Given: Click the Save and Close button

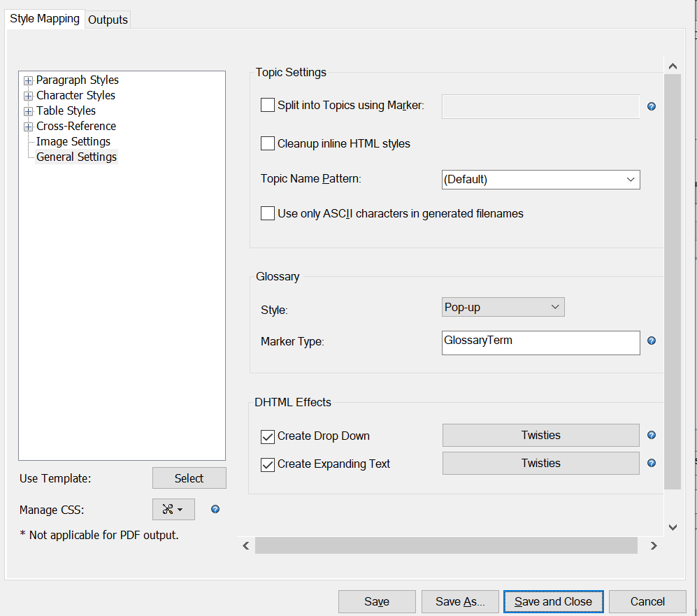Looking at the screenshot, I should point(553,601).
